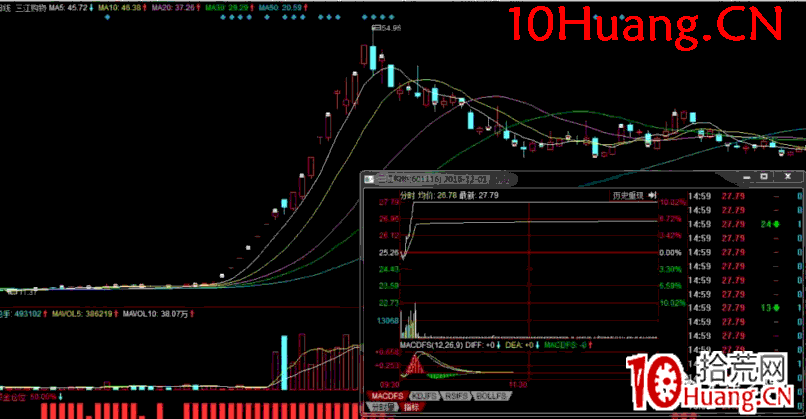Click the 26.12 price axis value

point(389,235)
